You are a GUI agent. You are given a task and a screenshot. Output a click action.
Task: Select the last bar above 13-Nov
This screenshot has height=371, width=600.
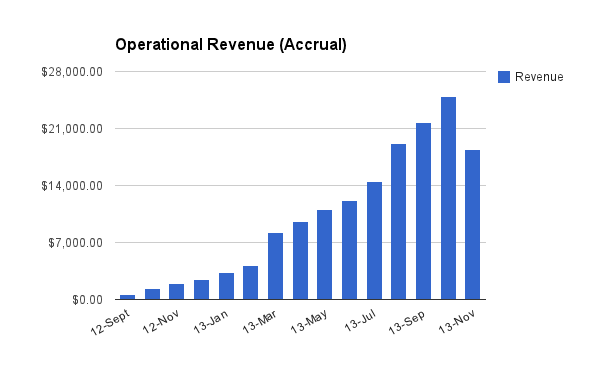[x=472, y=225]
